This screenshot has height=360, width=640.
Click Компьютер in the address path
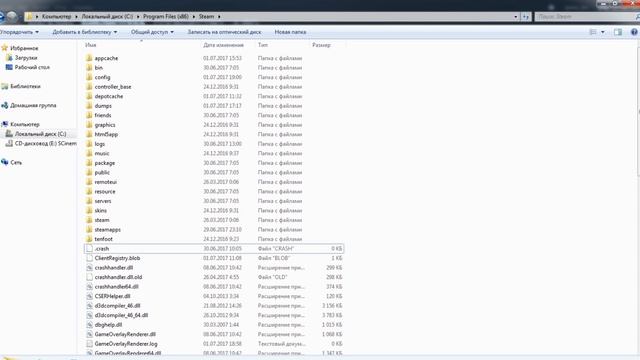(56, 16)
